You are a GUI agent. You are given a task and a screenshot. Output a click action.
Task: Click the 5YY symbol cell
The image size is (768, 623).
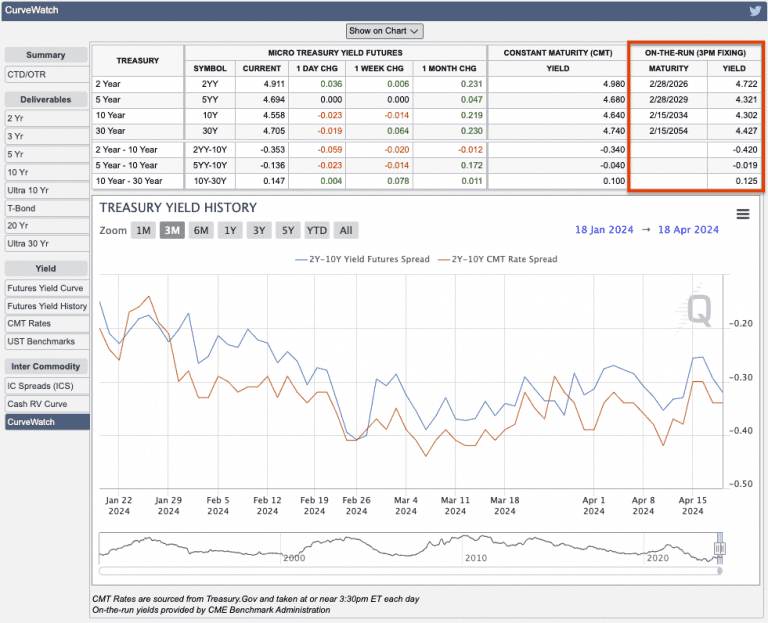point(210,99)
